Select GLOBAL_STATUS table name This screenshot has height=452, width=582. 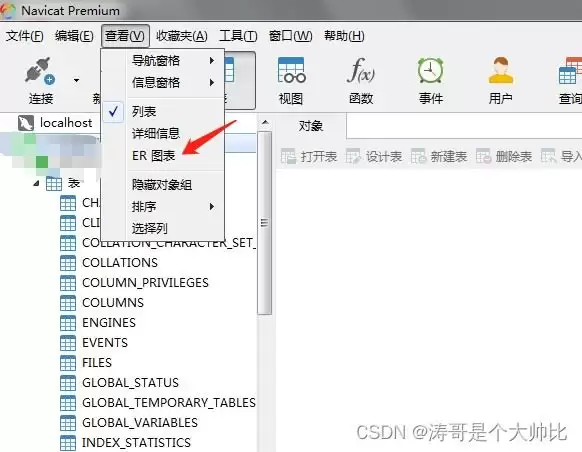click(x=130, y=383)
